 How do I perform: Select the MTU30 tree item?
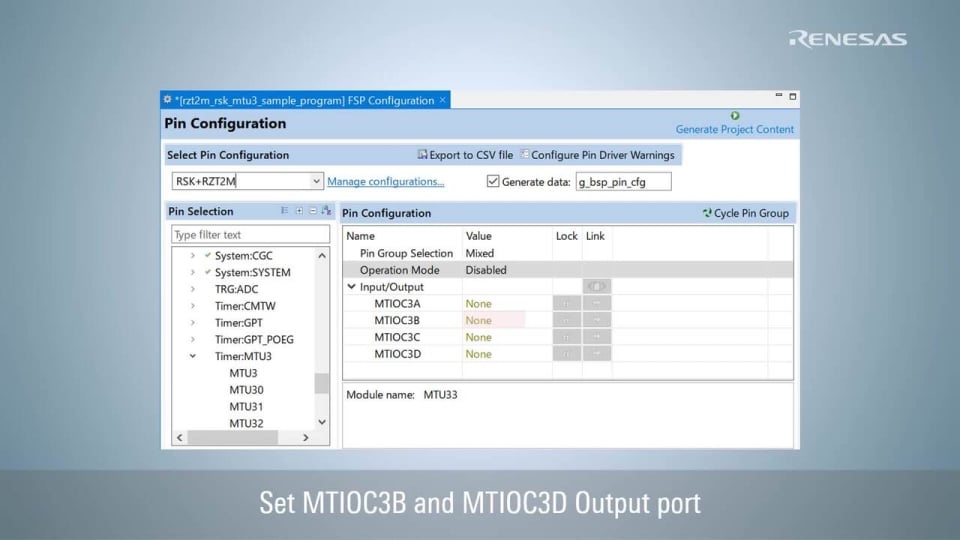pyautogui.click(x=246, y=389)
